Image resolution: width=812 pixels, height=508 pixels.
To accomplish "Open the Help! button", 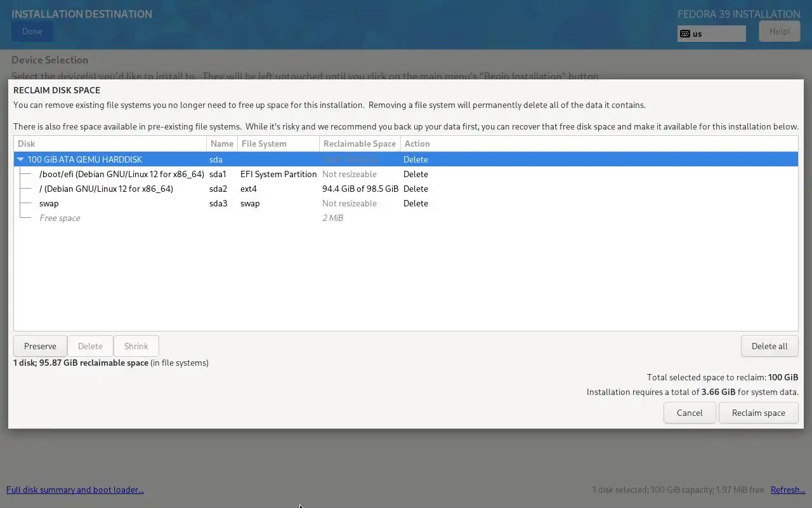I will pyautogui.click(x=780, y=31).
